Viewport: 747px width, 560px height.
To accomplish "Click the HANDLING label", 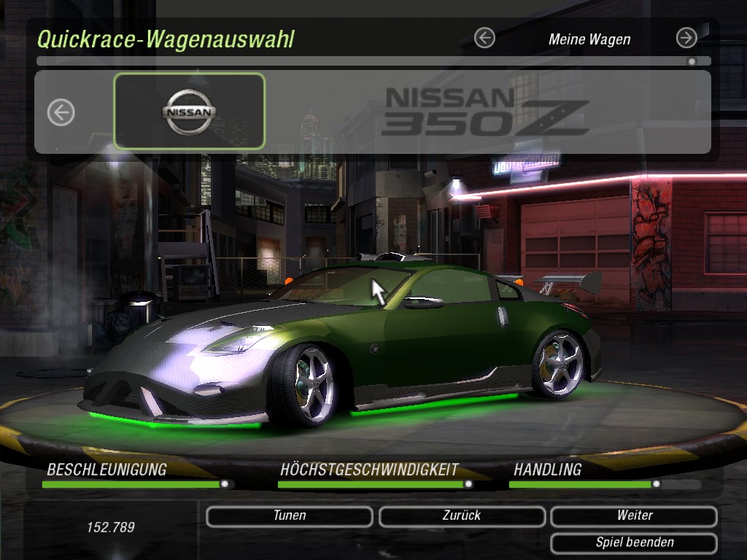I will [547, 470].
